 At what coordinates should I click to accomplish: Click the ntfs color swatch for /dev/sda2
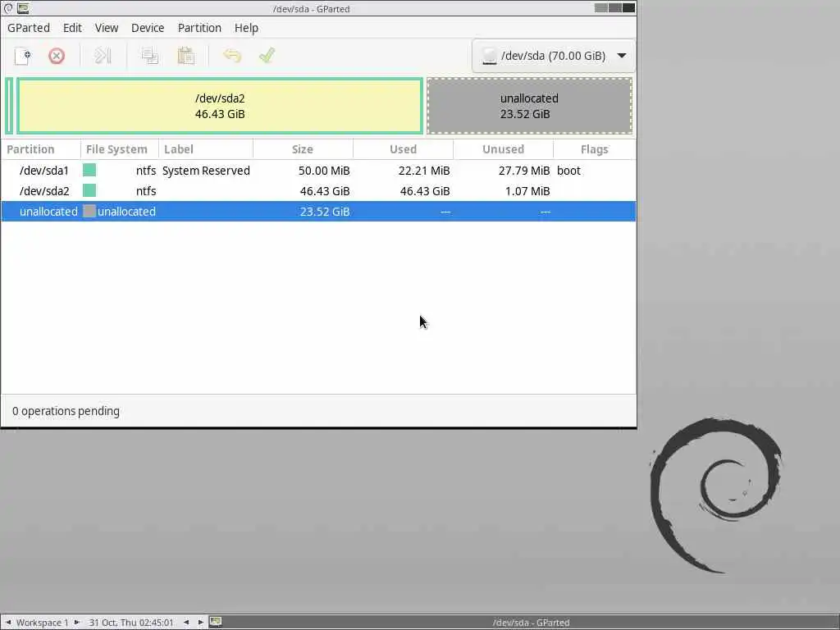pyautogui.click(x=89, y=190)
